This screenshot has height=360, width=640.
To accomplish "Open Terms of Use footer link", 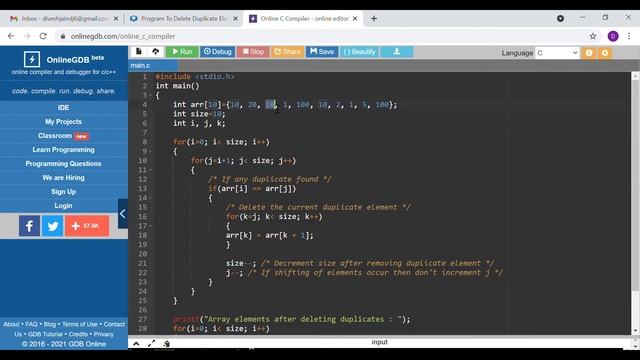I will click(x=80, y=324).
